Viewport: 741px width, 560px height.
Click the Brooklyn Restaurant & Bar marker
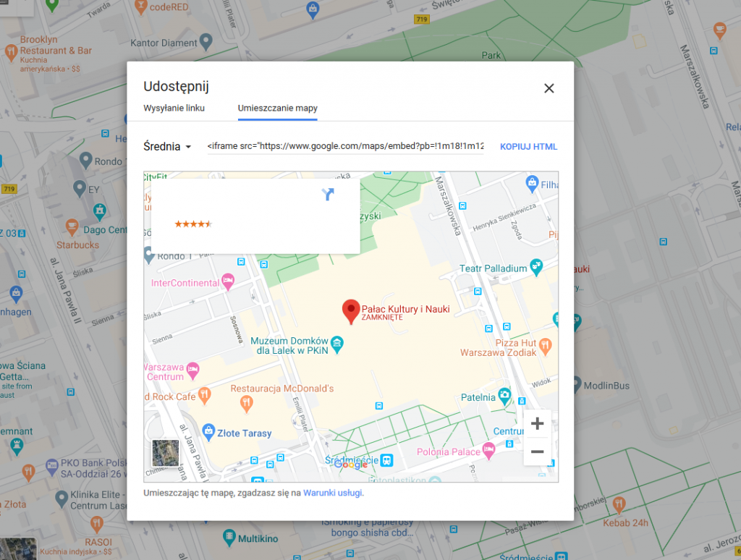click(12, 51)
